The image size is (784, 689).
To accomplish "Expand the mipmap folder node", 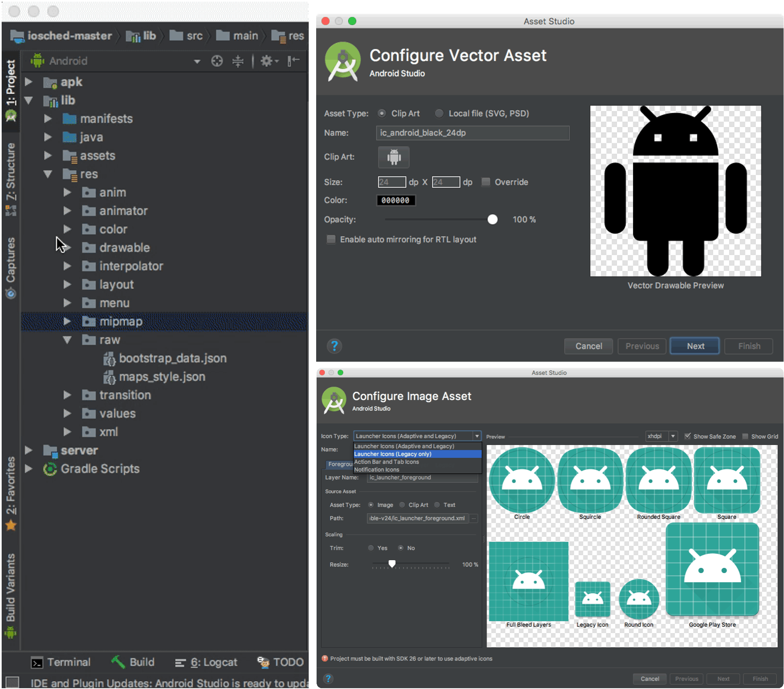I will pyautogui.click(x=67, y=321).
